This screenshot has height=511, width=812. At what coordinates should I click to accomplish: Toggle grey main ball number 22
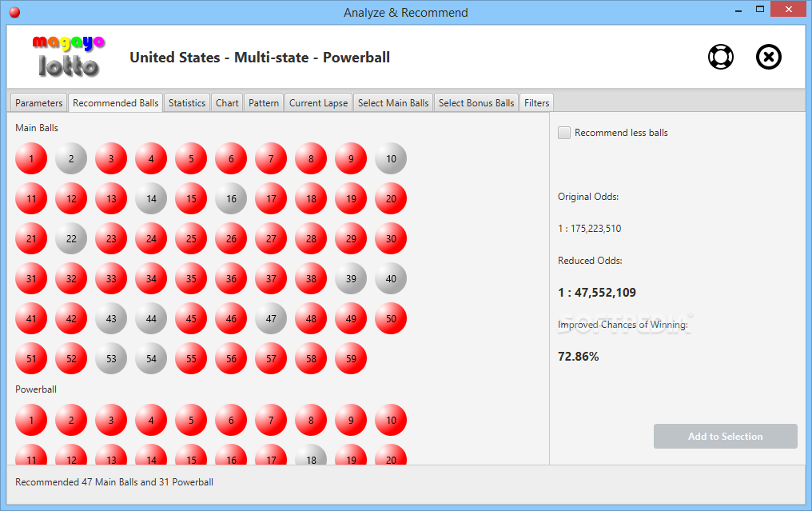[x=71, y=238]
